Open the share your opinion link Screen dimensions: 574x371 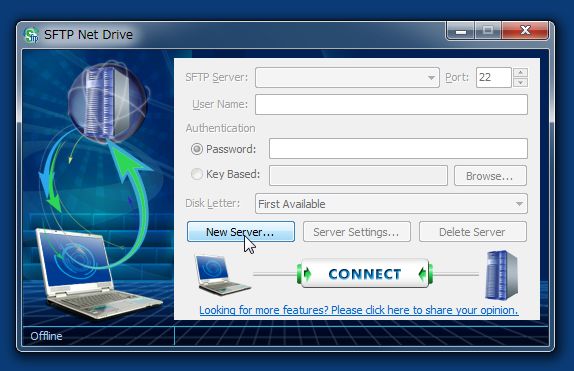[x=359, y=310]
